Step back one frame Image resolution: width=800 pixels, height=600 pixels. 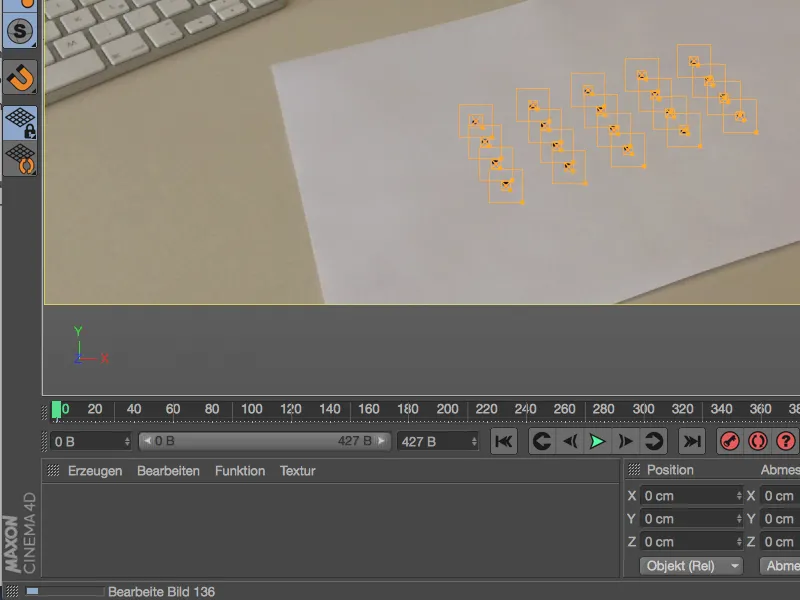570,441
